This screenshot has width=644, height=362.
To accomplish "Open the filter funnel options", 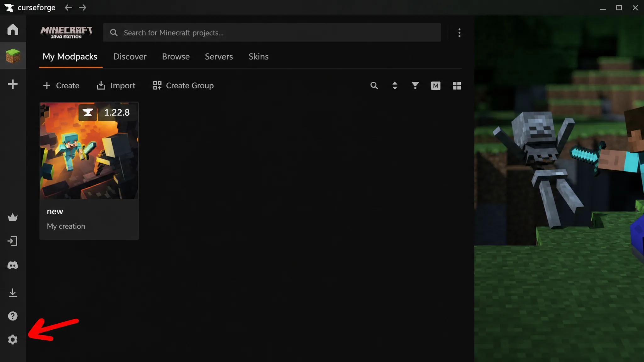I will point(415,85).
